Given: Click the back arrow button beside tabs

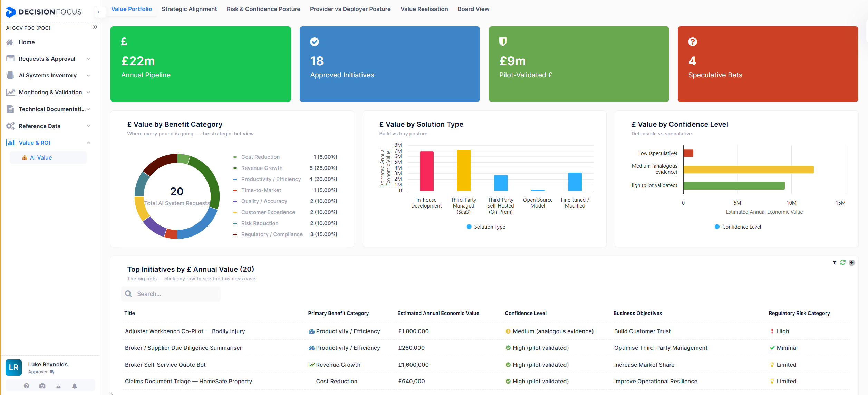Looking at the screenshot, I should (x=99, y=12).
